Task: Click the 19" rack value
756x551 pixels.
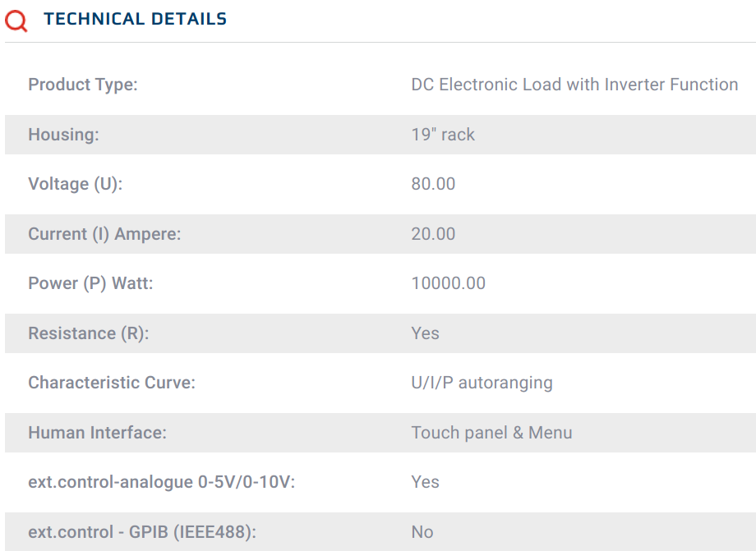Action: [443, 135]
